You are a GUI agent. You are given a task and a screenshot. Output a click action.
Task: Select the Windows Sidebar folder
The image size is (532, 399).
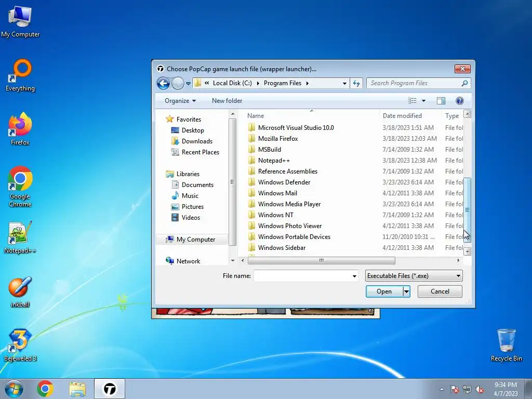[282, 248]
